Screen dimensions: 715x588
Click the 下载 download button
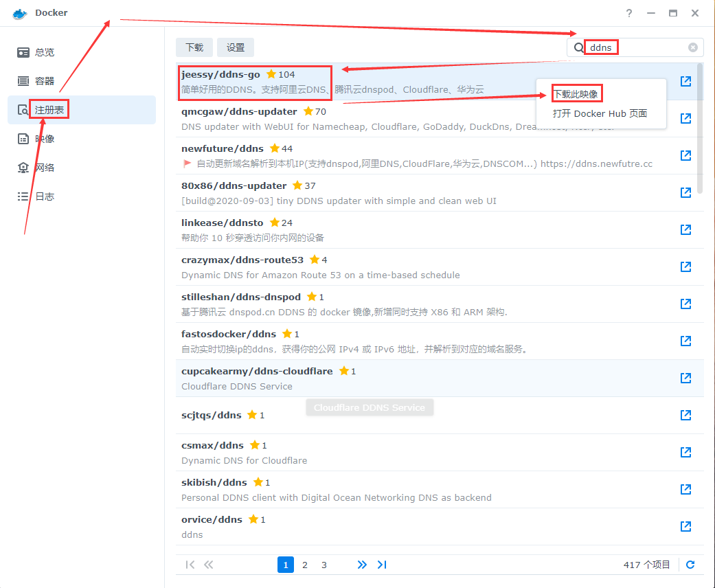coord(194,47)
